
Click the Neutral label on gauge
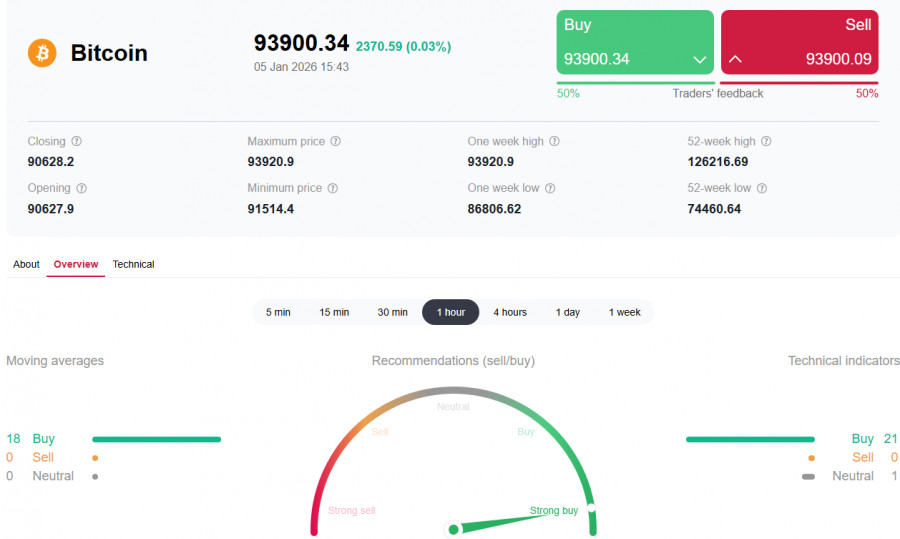tap(453, 406)
